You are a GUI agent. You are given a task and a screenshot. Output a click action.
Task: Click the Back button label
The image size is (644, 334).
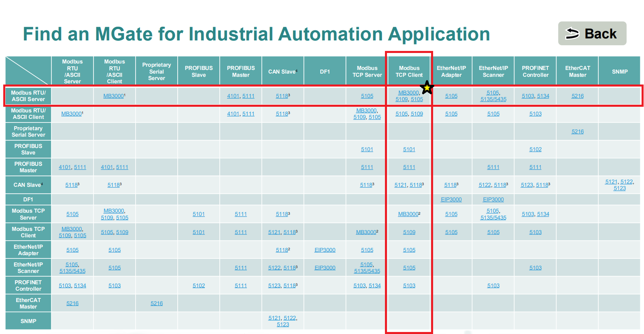pyautogui.click(x=601, y=34)
